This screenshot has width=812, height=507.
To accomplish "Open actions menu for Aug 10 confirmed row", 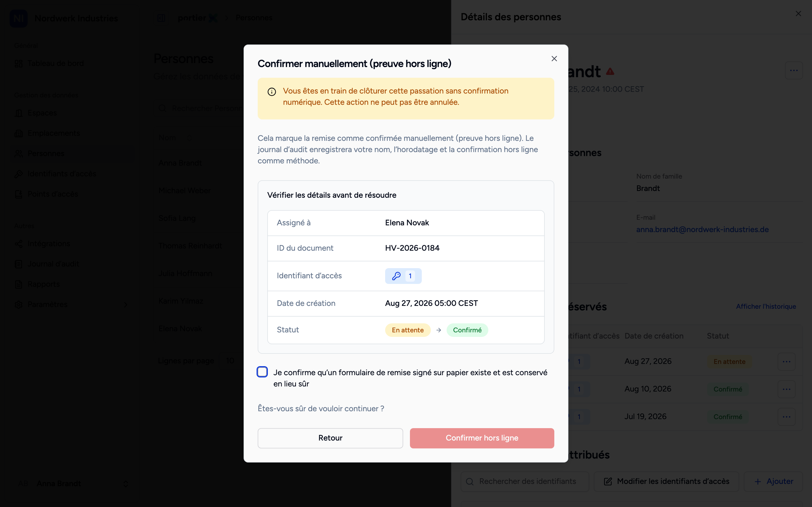I will click(x=787, y=389).
